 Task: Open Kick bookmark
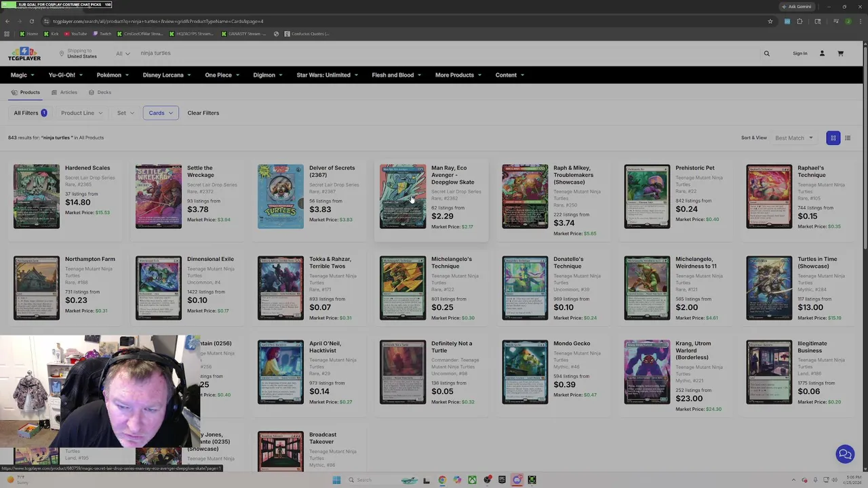tap(52, 34)
